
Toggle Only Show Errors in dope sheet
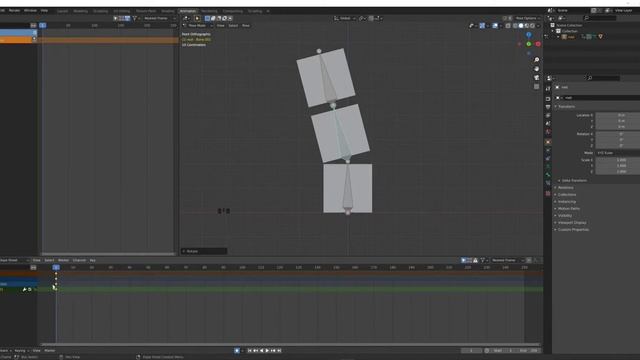pyautogui.click(x=476, y=260)
